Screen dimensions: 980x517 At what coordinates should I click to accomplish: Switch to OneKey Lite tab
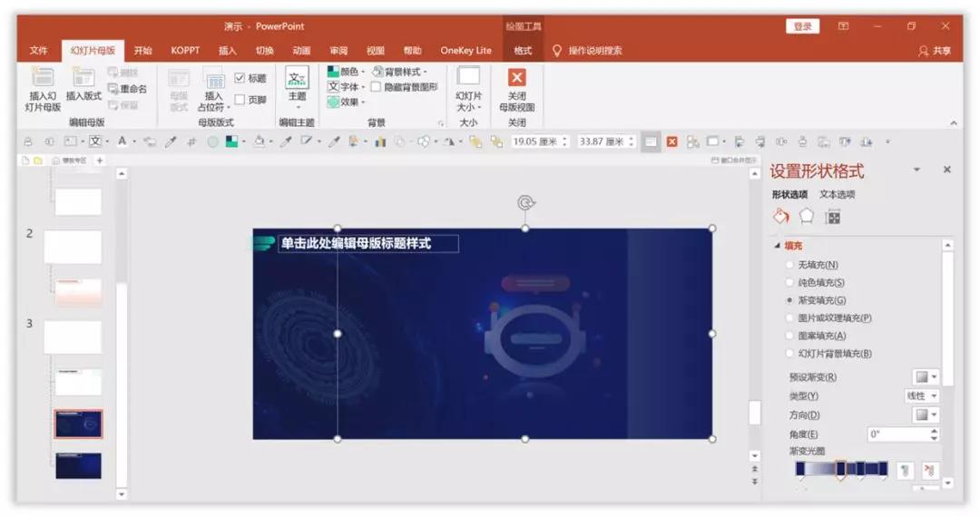465,51
